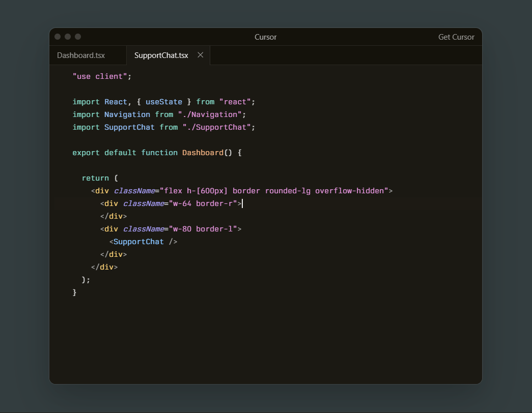Click the Get Cursor link
The width and height of the screenshot is (532, 413).
click(456, 37)
